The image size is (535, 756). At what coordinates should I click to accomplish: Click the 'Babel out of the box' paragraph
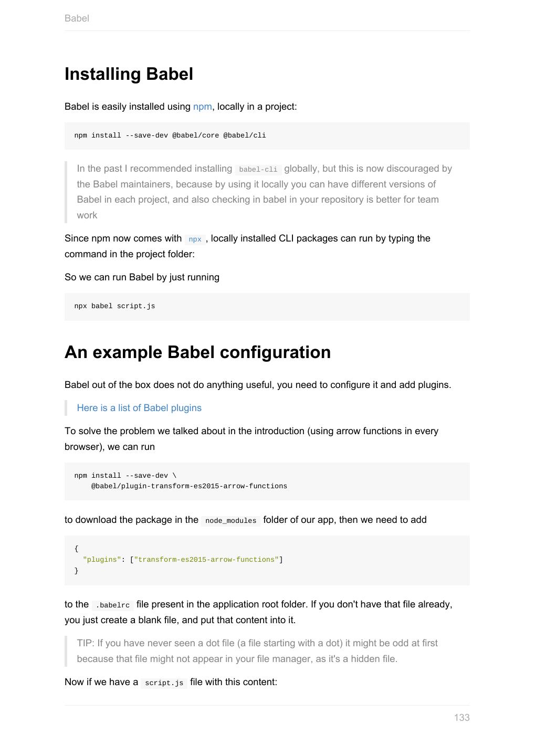point(257,385)
